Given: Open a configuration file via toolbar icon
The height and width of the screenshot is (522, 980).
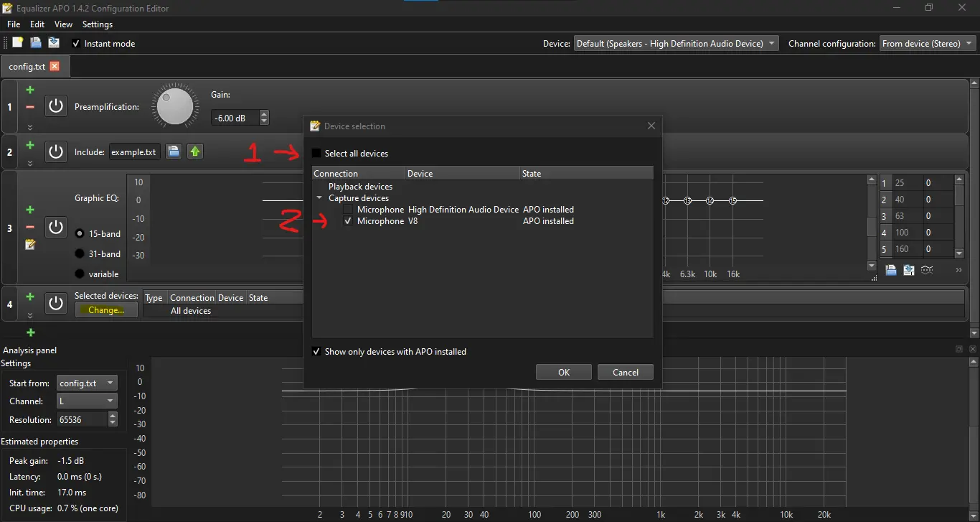Looking at the screenshot, I should point(36,43).
